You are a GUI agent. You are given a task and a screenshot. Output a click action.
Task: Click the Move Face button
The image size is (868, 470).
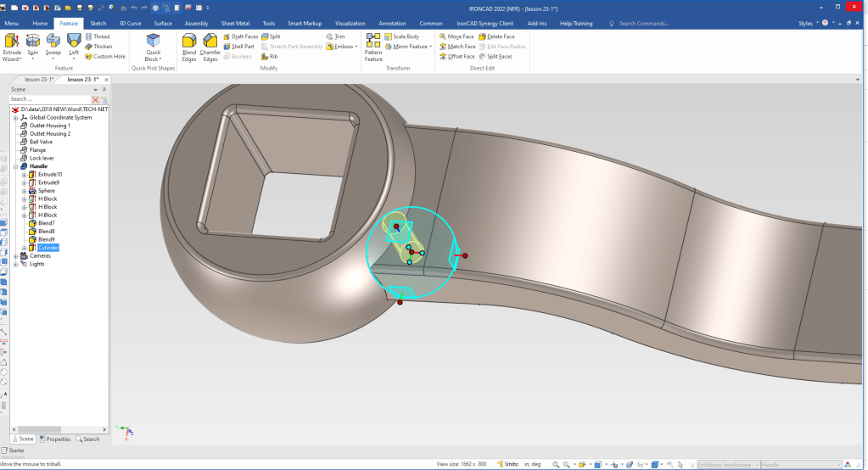[456, 36]
